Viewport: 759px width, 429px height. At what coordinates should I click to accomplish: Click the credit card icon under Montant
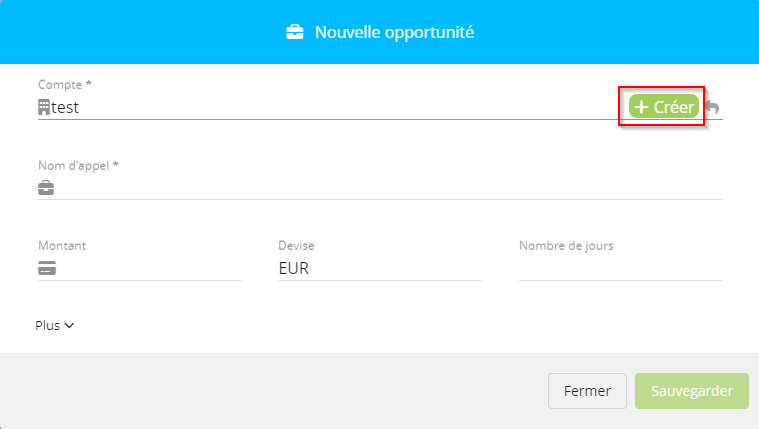click(46, 268)
